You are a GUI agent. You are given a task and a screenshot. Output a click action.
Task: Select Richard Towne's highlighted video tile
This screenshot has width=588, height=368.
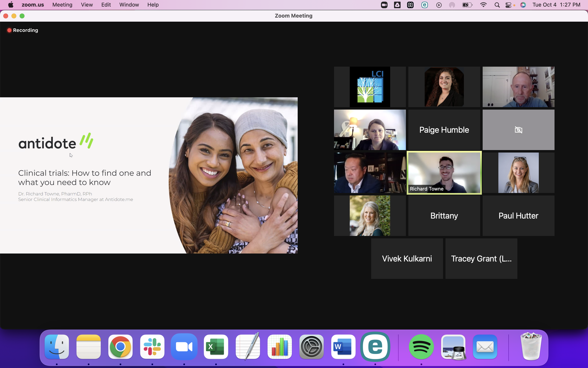click(x=444, y=173)
